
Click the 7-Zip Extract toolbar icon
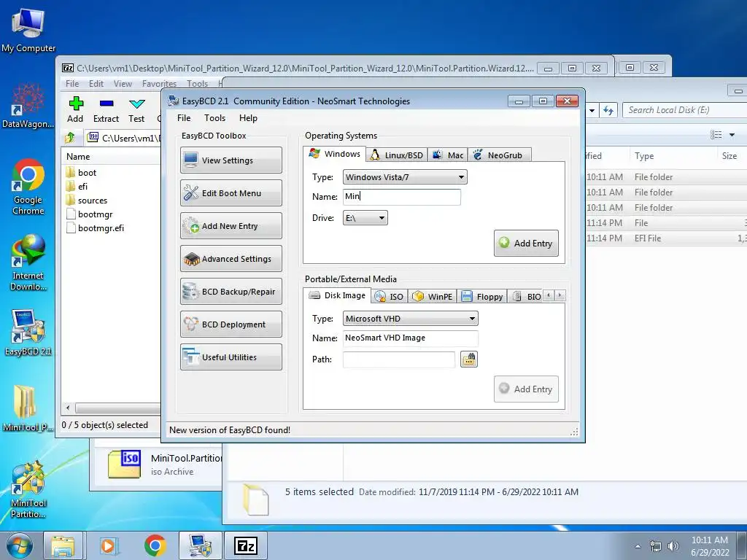coord(106,110)
